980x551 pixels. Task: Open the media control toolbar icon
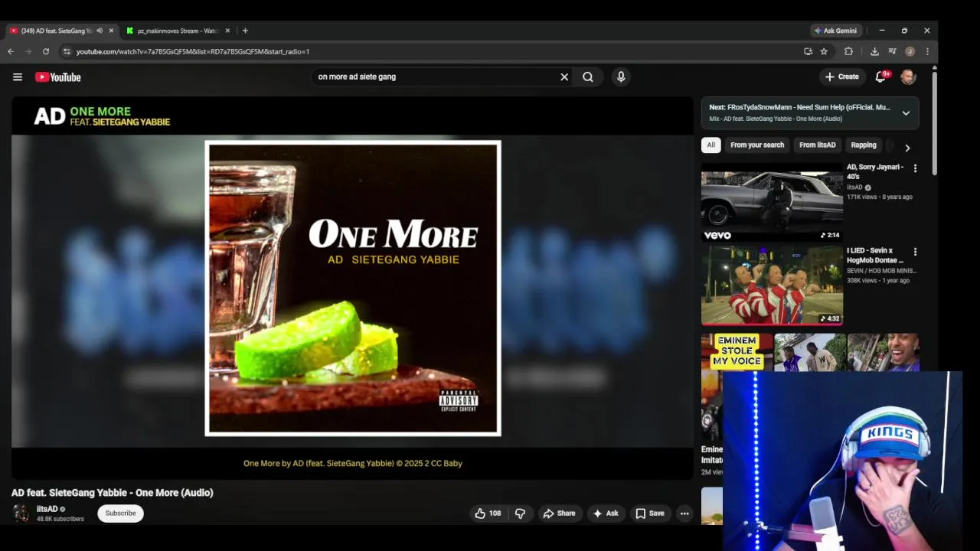892,51
